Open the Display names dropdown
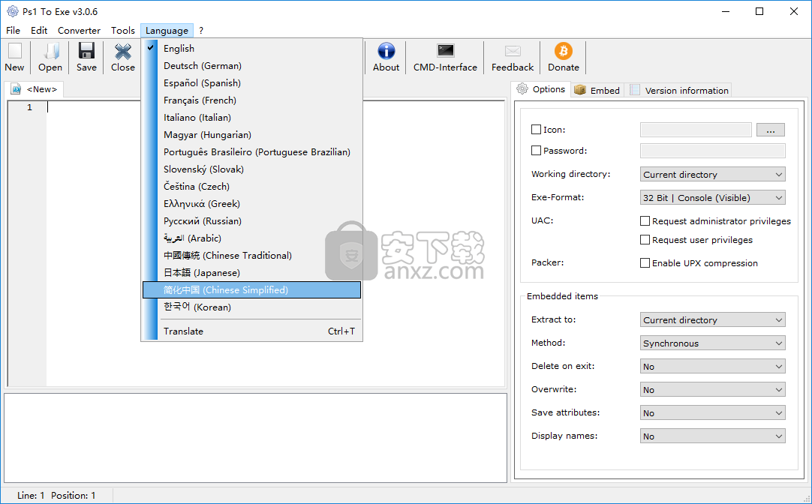 [713, 436]
